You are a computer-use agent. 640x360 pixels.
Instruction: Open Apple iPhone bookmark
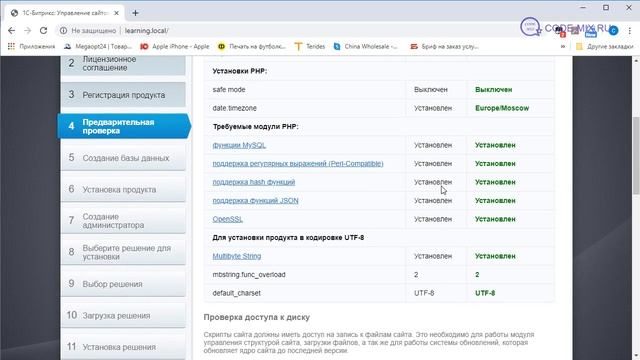coord(175,47)
